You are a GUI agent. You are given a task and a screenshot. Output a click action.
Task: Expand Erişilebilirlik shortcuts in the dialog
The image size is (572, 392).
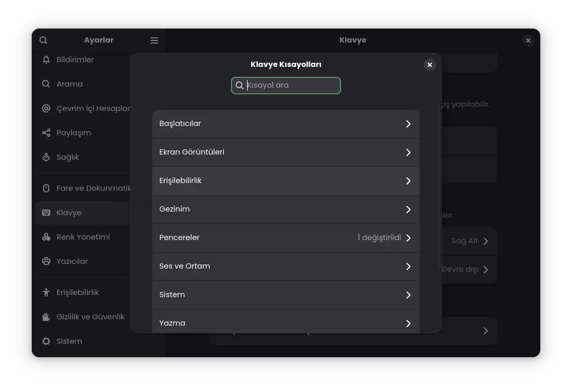pyautogui.click(x=286, y=180)
